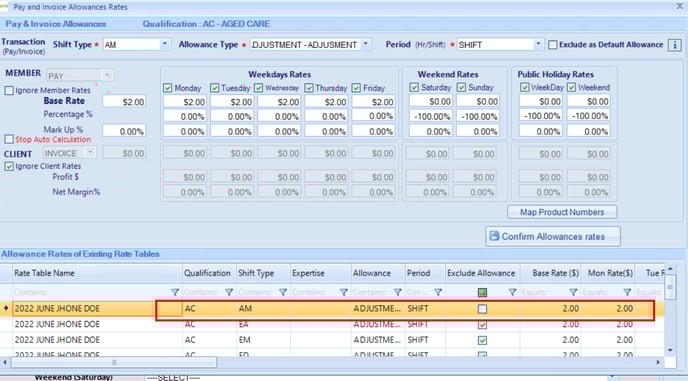
Task: Uncheck the Sunday weekend checkbox
Action: (461, 87)
